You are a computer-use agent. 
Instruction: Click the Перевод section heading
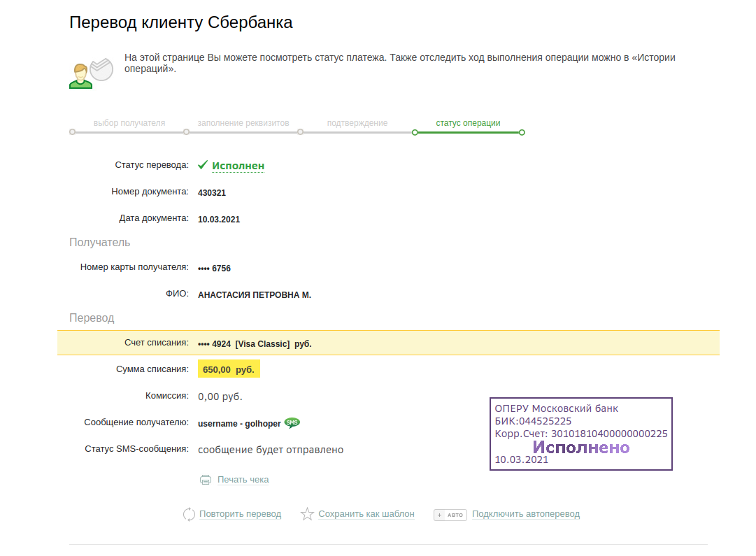click(92, 318)
